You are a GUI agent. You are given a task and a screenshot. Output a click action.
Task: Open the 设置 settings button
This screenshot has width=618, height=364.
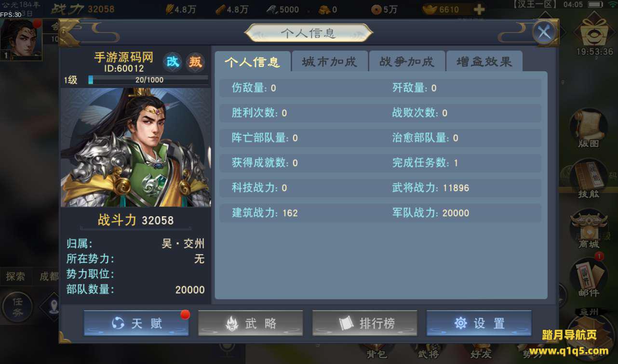[x=479, y=323]
